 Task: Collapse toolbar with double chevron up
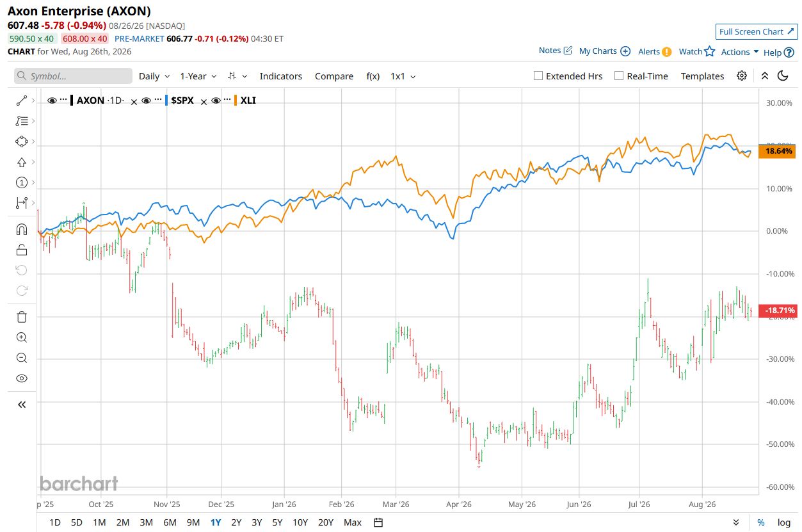[x=764, y=76]
